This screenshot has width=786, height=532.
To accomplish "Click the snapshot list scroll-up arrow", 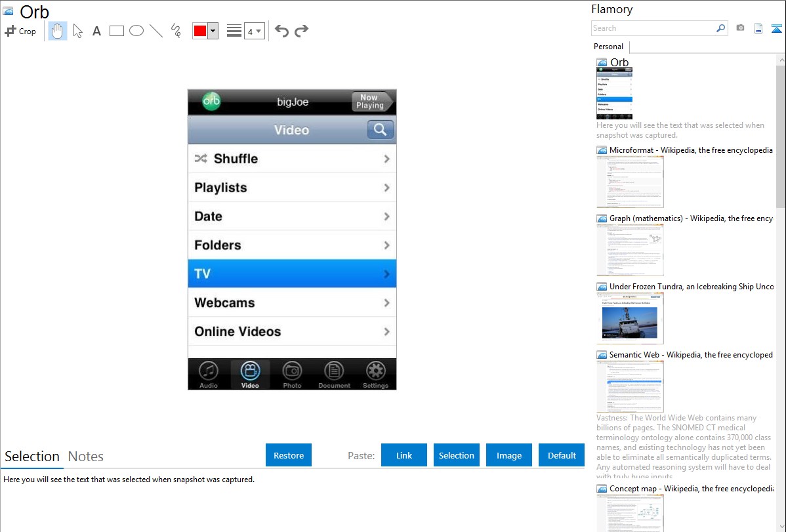I will click(781, 60).
